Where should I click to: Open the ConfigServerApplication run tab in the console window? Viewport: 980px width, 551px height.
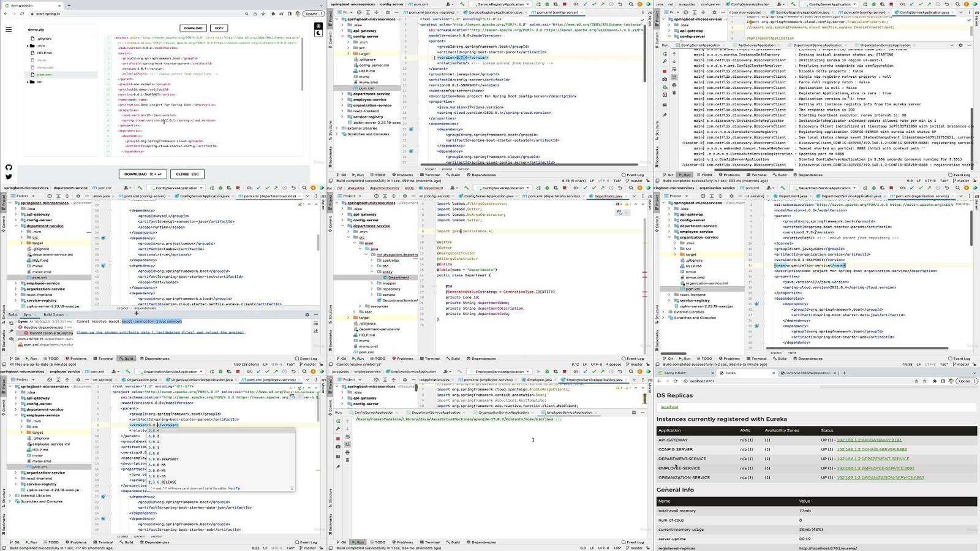(701, 45)
